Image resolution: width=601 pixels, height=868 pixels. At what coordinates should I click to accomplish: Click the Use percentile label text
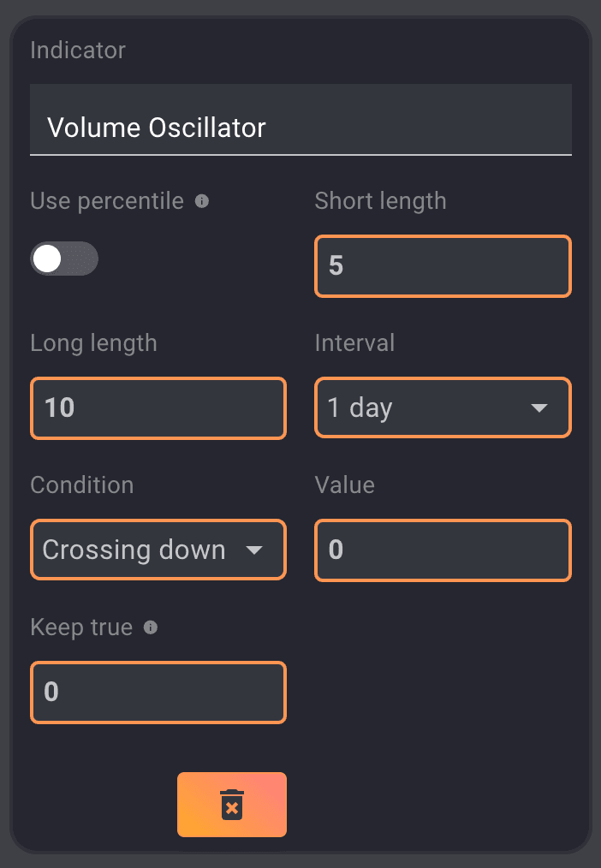(x=107, y=201)
